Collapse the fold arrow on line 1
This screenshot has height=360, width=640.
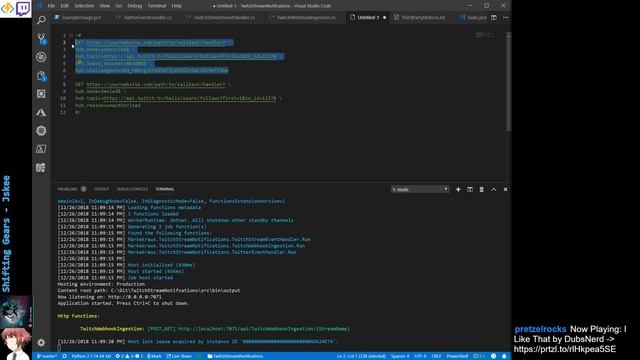point(71,36)
